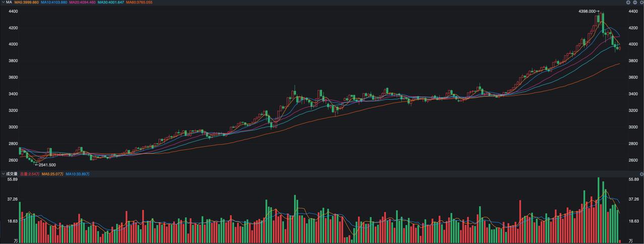Toggle the MA10 line legend
The width and height of the screenshot is (644, 244).
point(54,3)
